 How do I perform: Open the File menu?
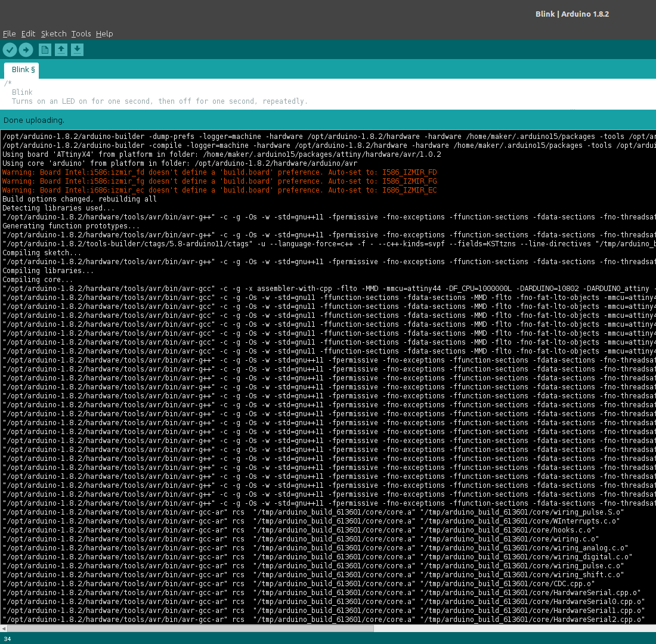tap(9, 34)
